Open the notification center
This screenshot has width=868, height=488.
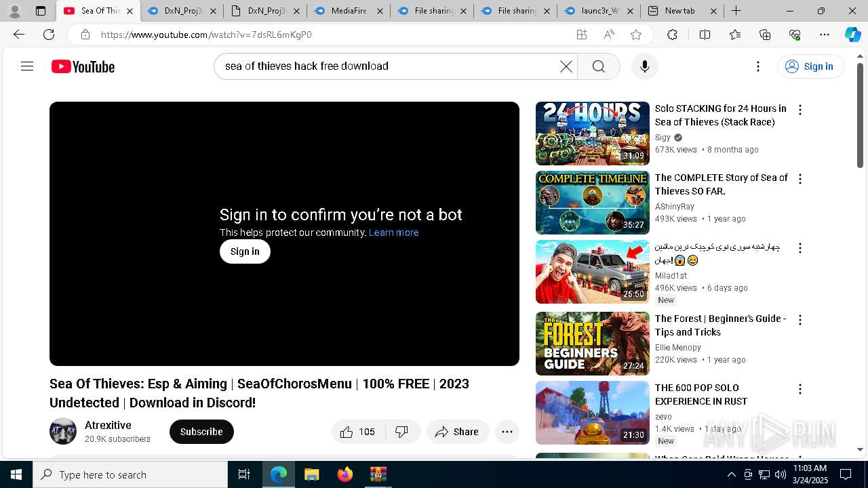[846, 474]
